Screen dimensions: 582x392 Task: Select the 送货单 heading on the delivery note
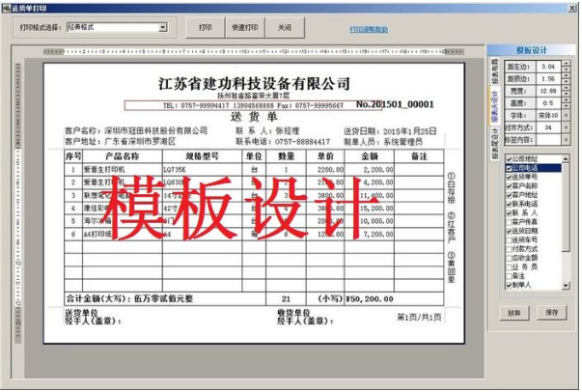[x=254, y=117]
